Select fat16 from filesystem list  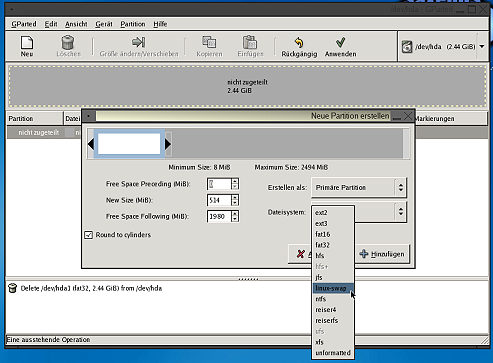point(333,234)
